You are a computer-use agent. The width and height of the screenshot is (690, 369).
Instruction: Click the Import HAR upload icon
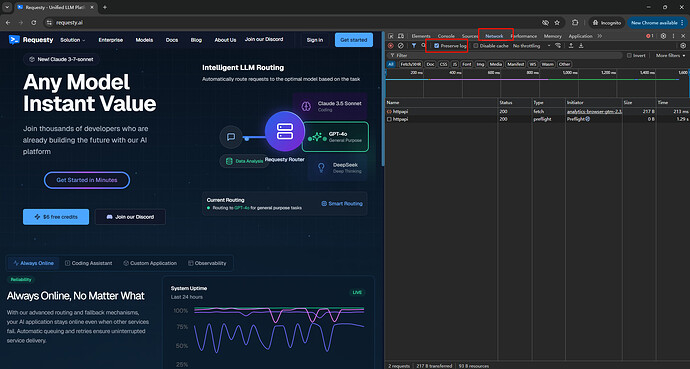[571, 46]
